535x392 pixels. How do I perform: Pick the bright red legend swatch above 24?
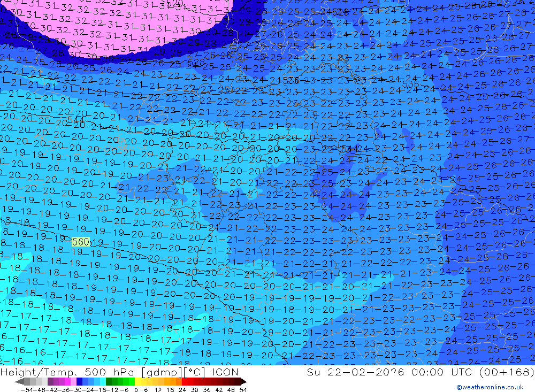(185, 381)
